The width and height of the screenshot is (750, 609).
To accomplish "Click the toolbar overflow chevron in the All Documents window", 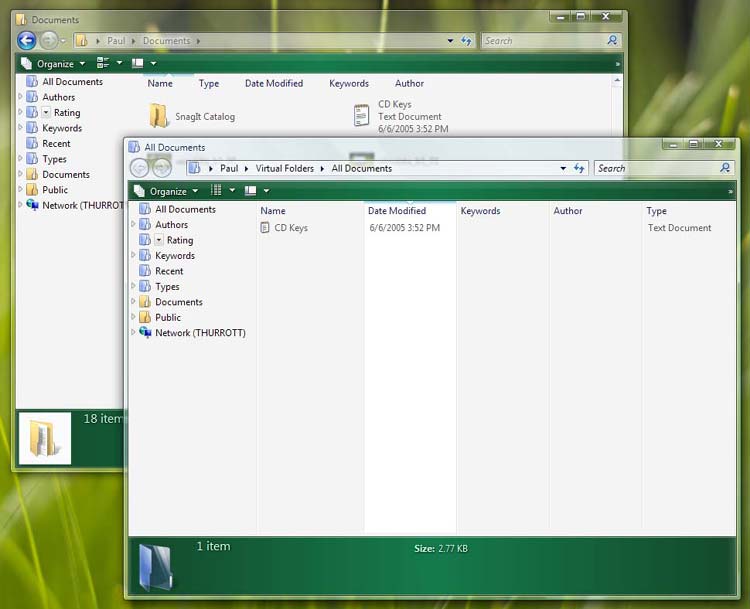I will pos(730,191).
